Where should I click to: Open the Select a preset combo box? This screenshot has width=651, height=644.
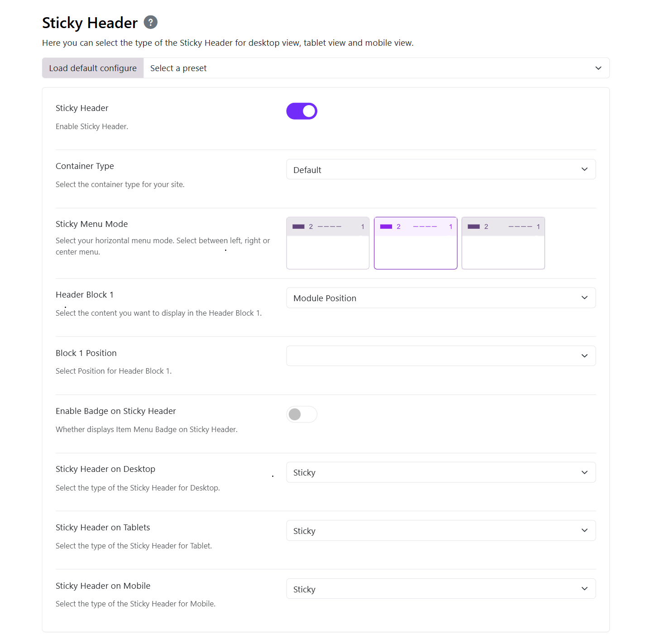(377, 68)
